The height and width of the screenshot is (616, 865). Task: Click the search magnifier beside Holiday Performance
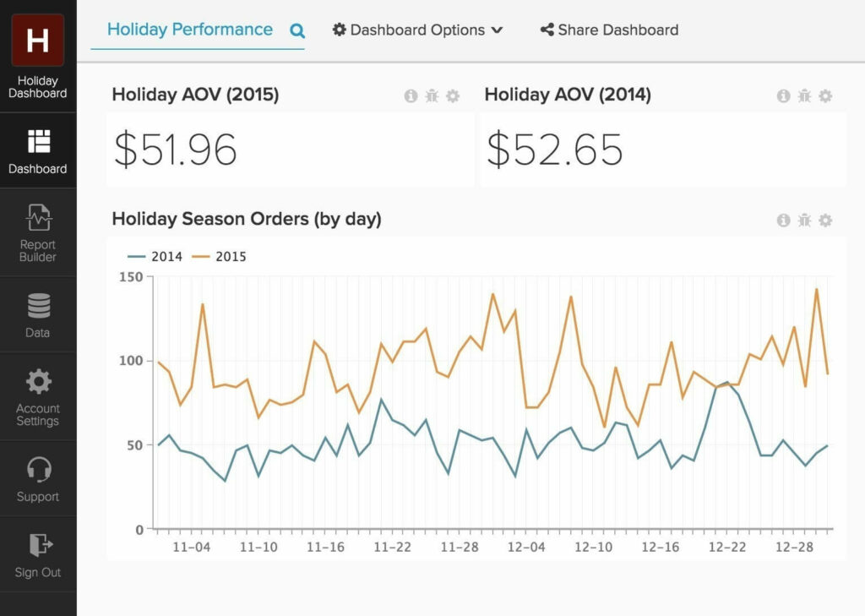(297, 31)
